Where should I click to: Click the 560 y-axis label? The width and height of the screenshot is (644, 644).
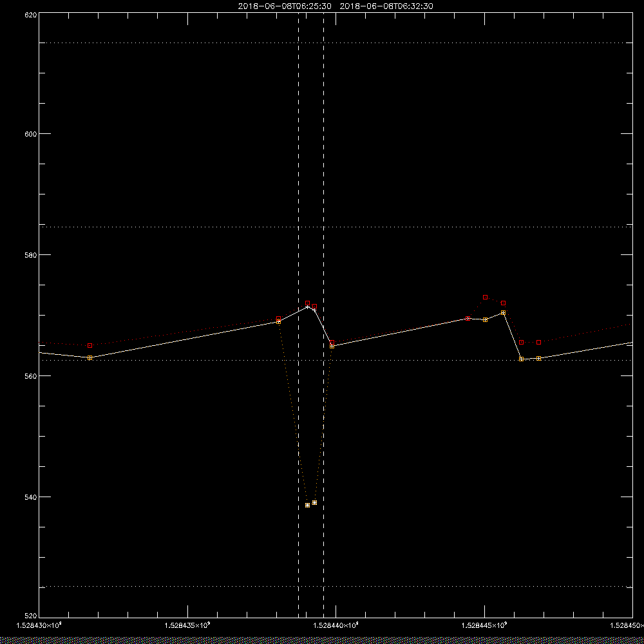pyautogui.click(x=32, y=376)
